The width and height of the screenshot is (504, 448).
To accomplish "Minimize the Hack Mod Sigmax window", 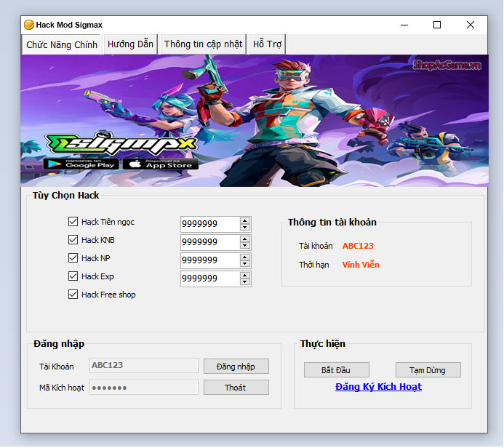I will coord(404,25).
